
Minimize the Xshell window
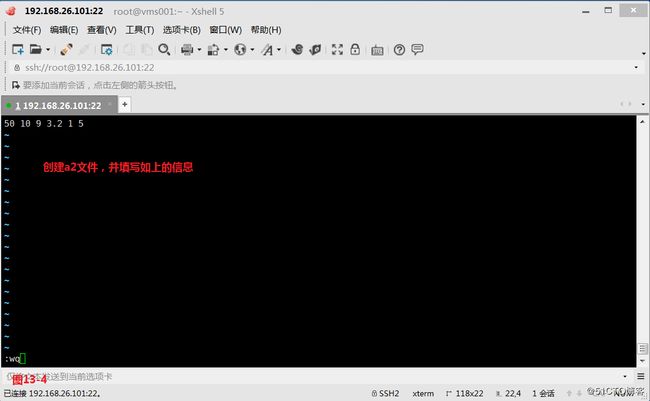[586, 11]
